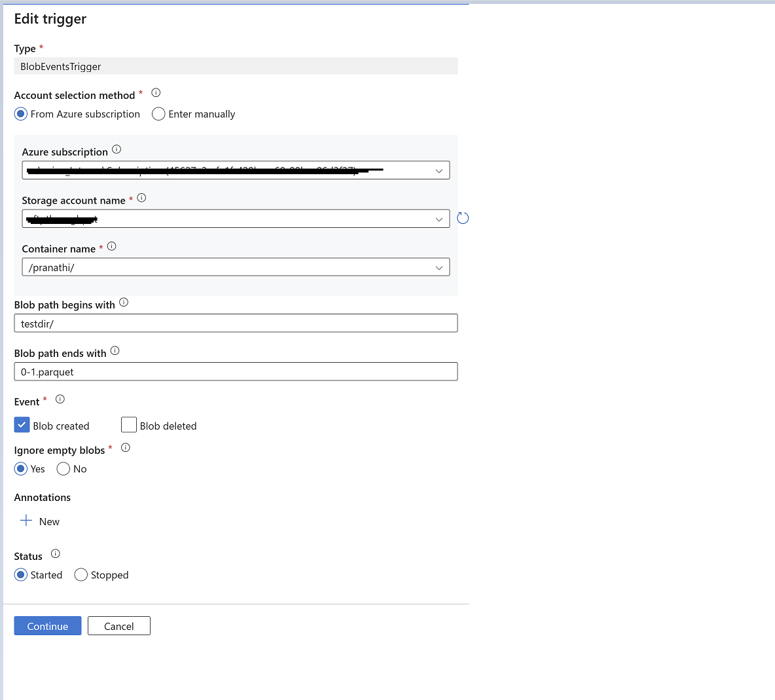Image resolution: width=775 pixels, height=700 pixels.
Task: View the Storage account name info tooltip
Action: pyautogui.click(x=142, y=198)
